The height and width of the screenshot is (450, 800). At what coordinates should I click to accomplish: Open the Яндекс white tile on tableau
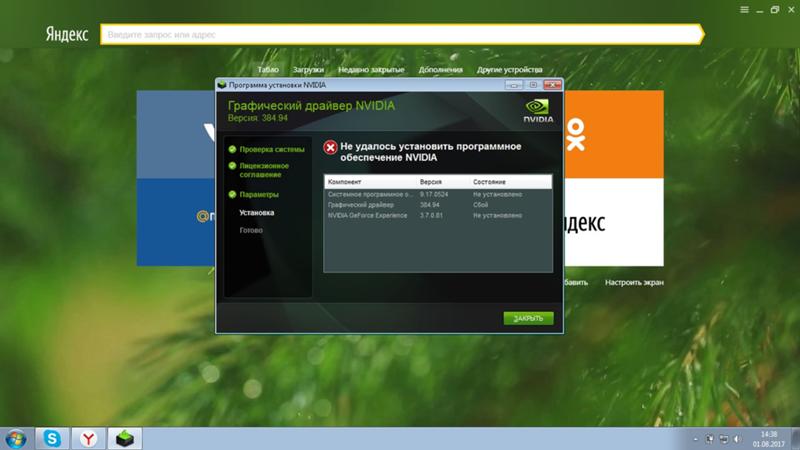click(x=614, y=222)
